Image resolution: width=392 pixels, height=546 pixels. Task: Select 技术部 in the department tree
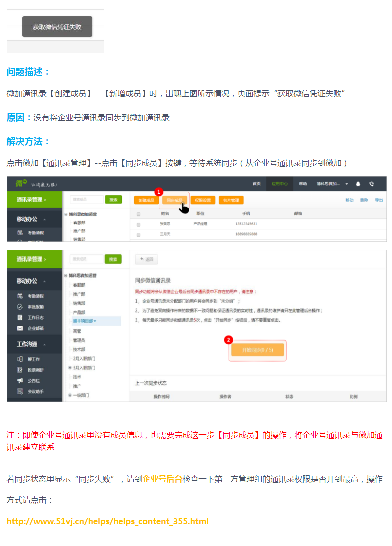pyautogui.click(x=79, y=349)
